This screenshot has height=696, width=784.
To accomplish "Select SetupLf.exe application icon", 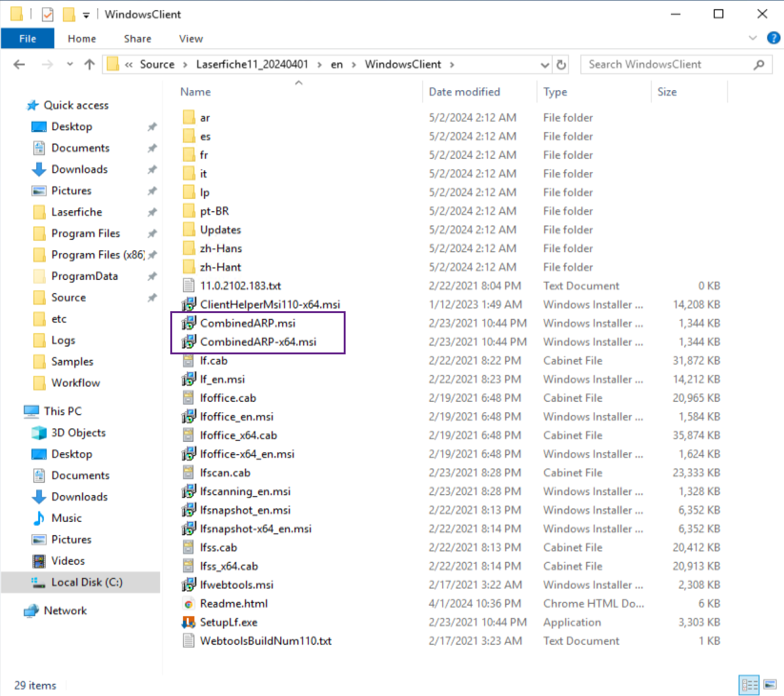I will pyautogui.click(x=189, y=622).
